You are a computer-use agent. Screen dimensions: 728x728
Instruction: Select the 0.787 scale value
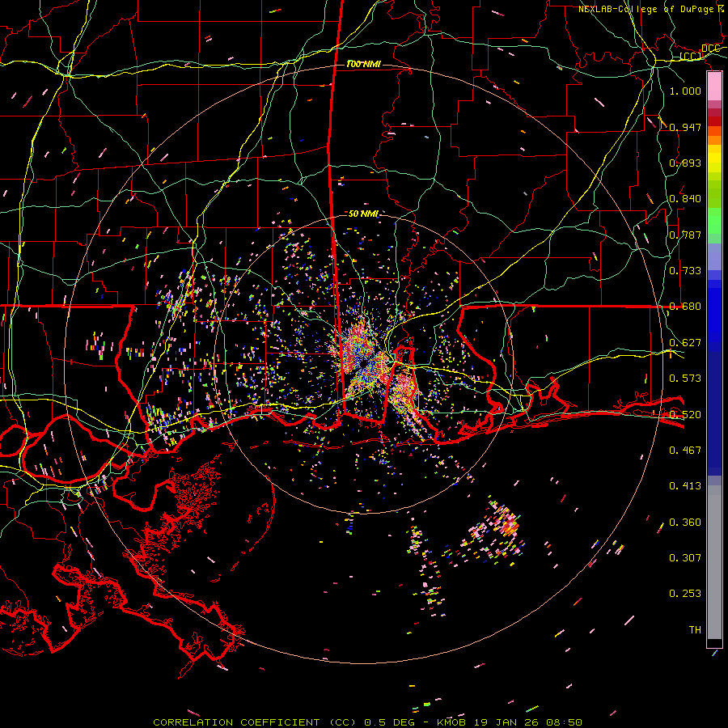point(685,235)
